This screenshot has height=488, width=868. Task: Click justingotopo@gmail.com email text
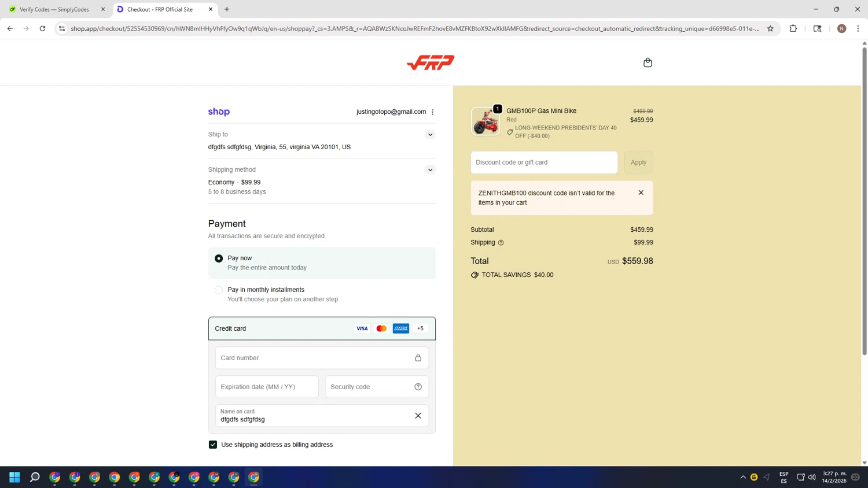[x=391, y=112]
